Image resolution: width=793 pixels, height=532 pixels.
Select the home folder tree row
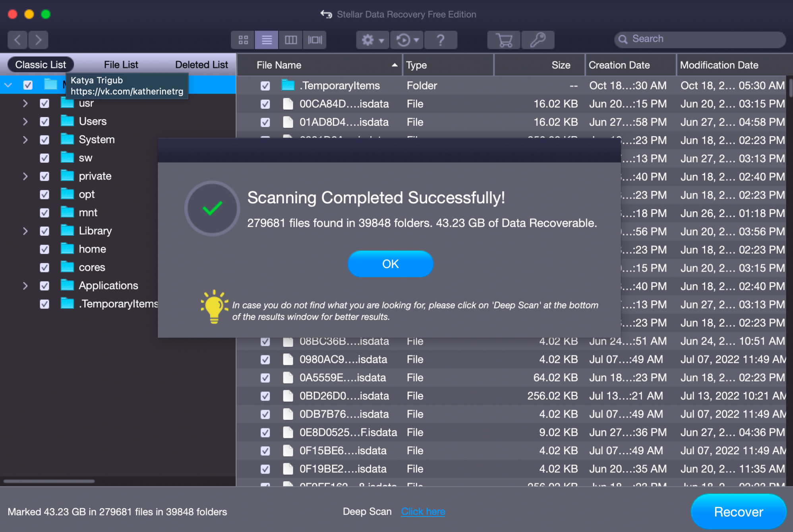pos(118,249)
